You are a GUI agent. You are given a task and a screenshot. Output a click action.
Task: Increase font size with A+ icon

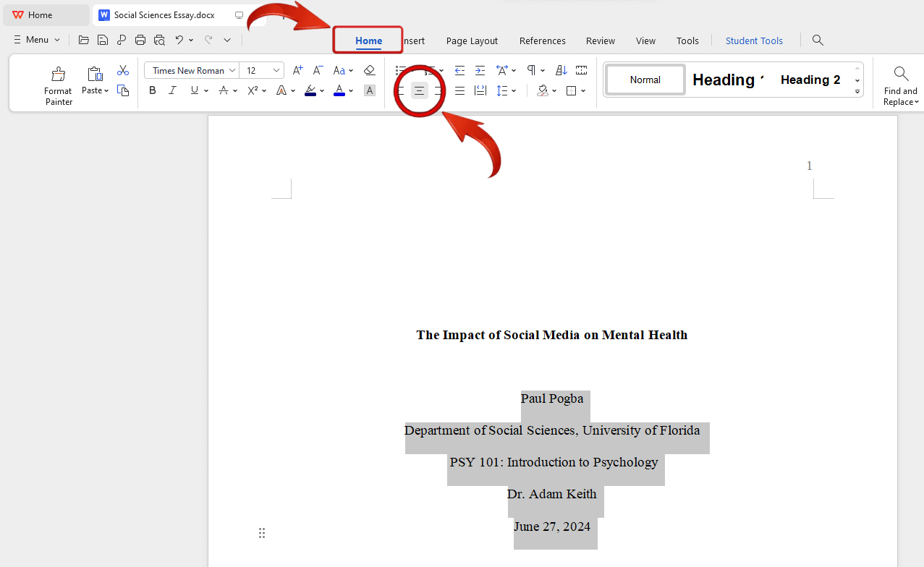click(297, 70)
